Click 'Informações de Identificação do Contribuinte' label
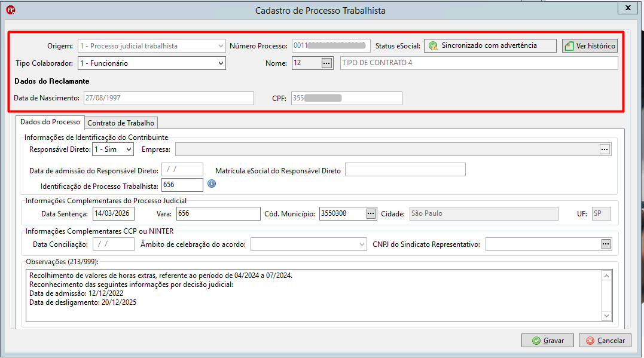Screen dimensions: 644x358 [96, 137]
